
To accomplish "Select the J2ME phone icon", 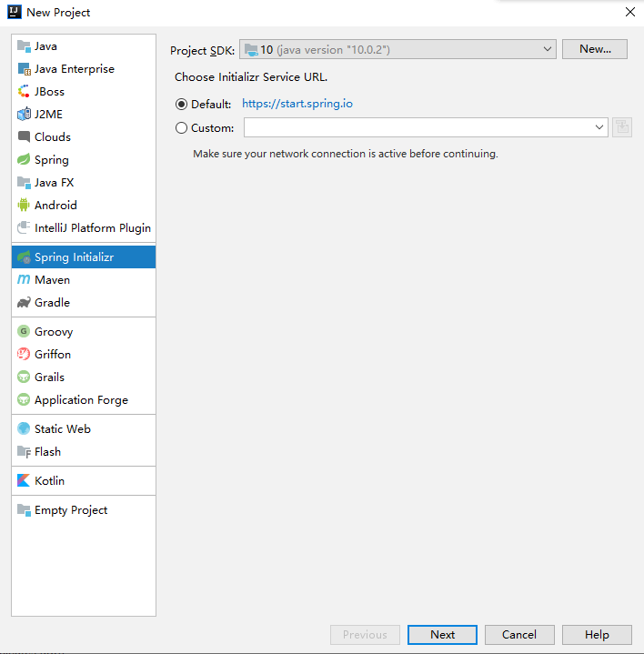I will pos(24,114).
